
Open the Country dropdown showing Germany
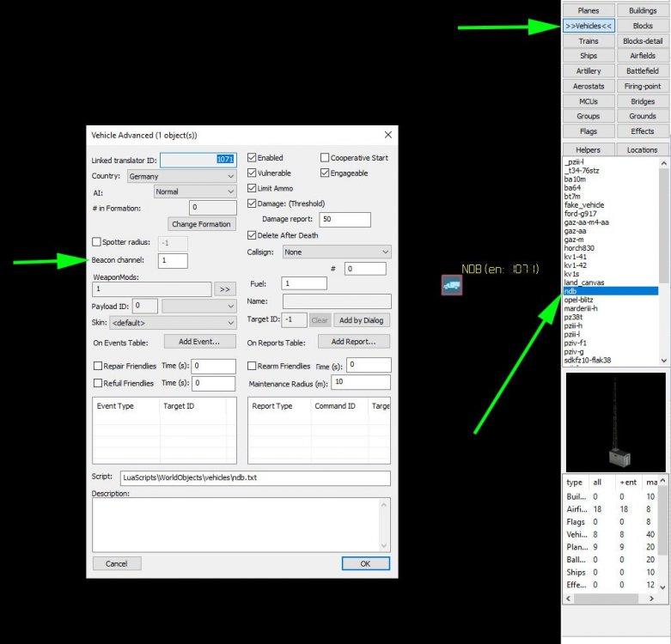point(181,176)
